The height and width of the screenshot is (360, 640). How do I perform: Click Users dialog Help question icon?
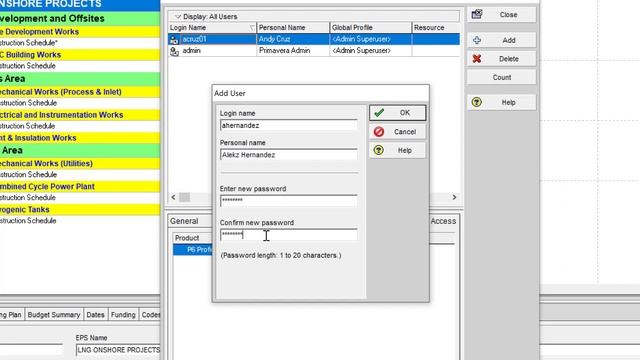477,102
